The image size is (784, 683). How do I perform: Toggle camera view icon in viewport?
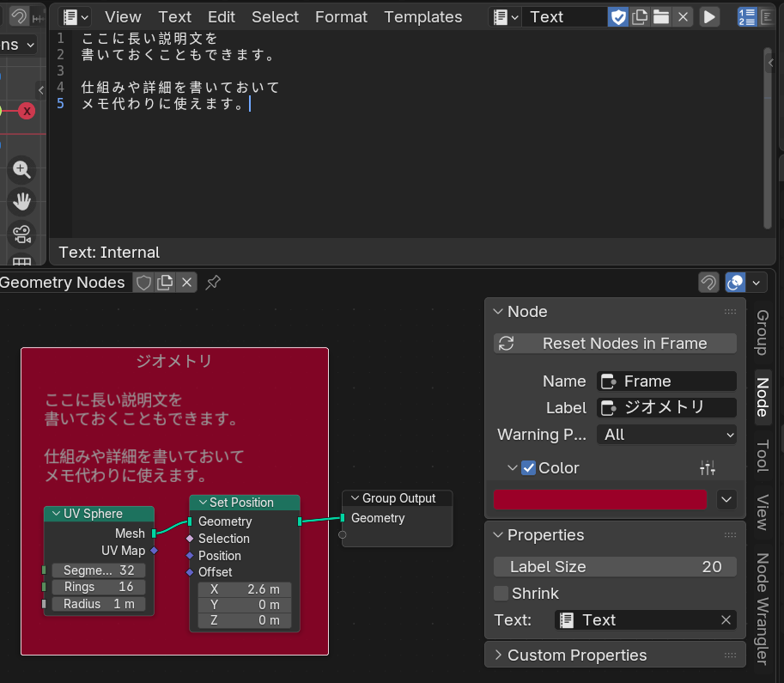click(x=22, y=234)
